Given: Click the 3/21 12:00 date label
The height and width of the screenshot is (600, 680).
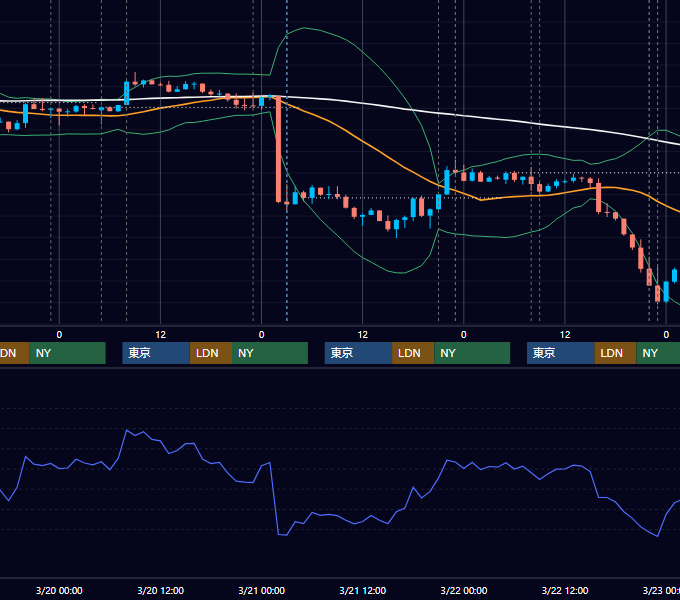Looking at the screenshot, I should (x=363, y=590).
